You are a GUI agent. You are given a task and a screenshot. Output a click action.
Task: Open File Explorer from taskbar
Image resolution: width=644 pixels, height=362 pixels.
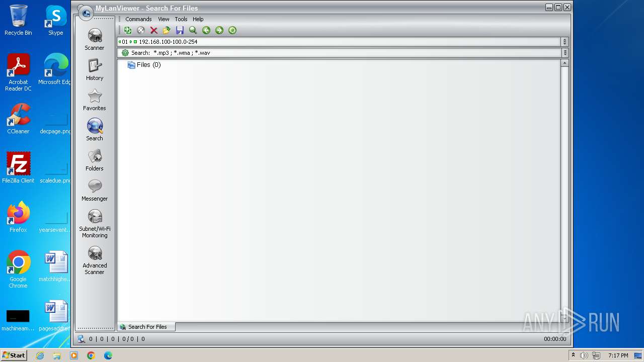click(x=57, y=355)
